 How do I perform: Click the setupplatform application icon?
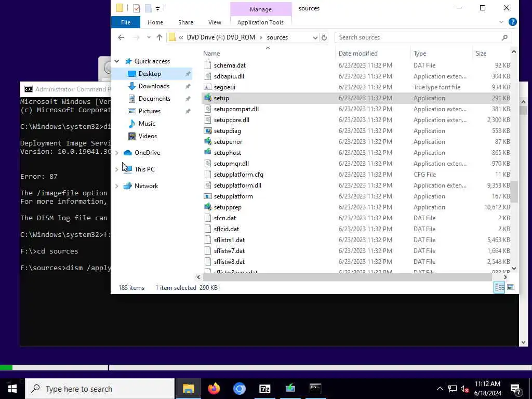click(208, 196)
